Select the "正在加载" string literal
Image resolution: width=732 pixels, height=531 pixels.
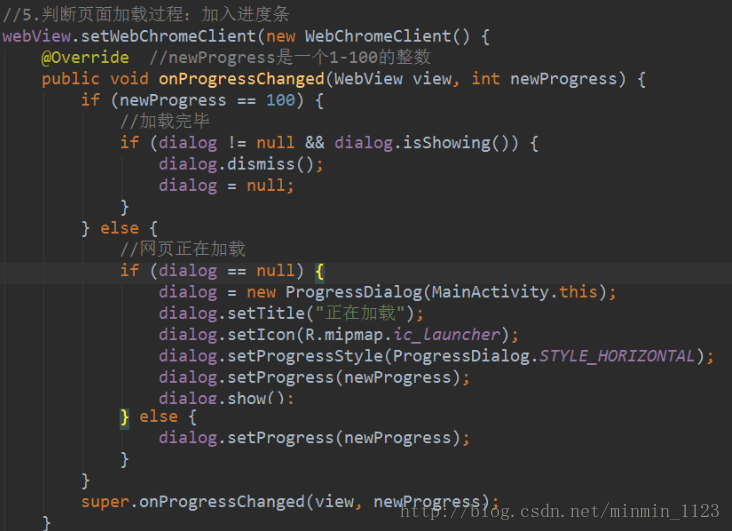(360, 313)
